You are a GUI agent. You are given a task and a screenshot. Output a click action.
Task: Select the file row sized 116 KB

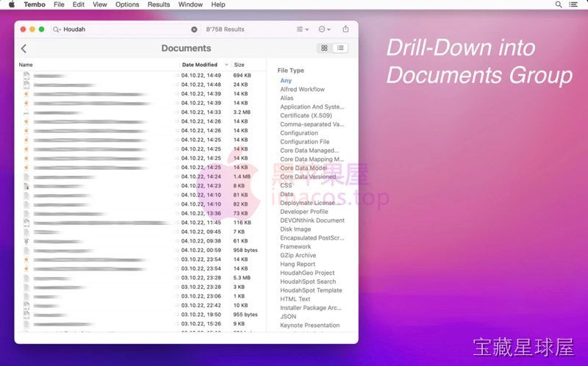coord(141,223)
